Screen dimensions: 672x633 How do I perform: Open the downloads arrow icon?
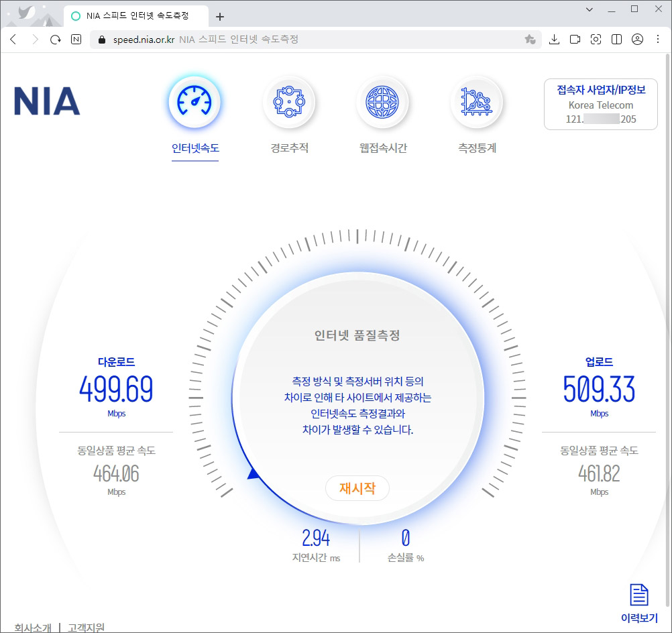pos(554,40)
